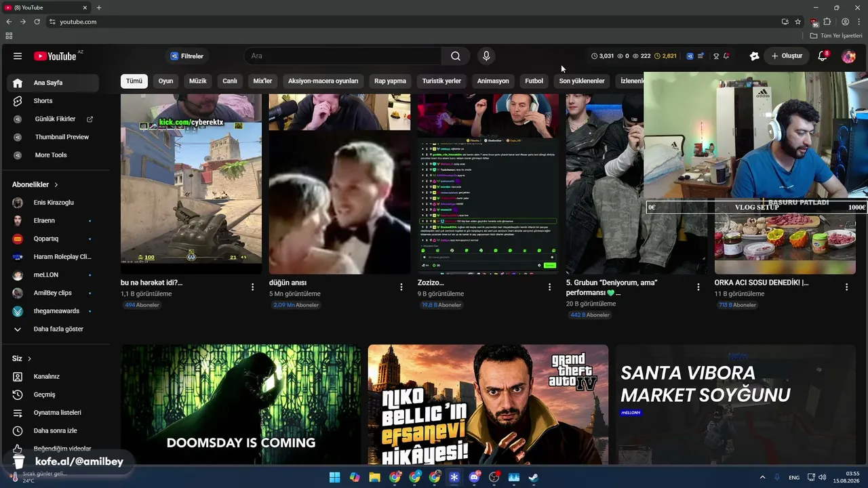The width and height of the screenshot is (868, 488).
Task: Open Chrome's three-dot menu
Action: (859, 22)
